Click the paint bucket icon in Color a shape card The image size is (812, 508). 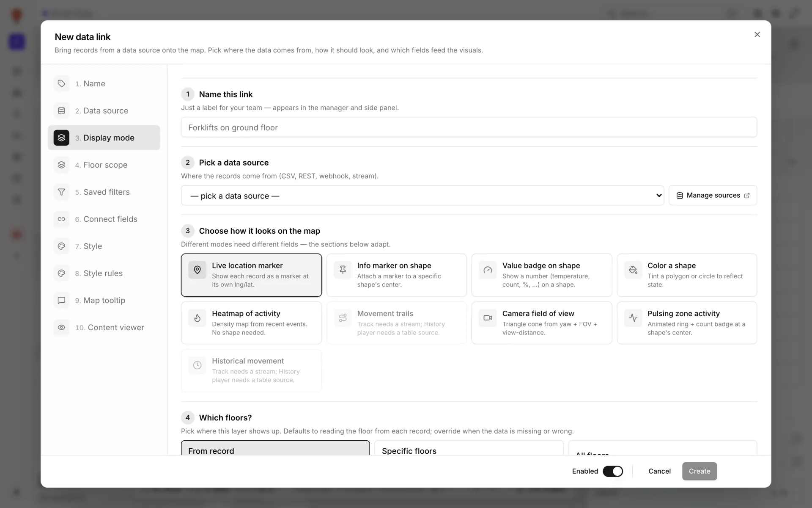[633, 270]
